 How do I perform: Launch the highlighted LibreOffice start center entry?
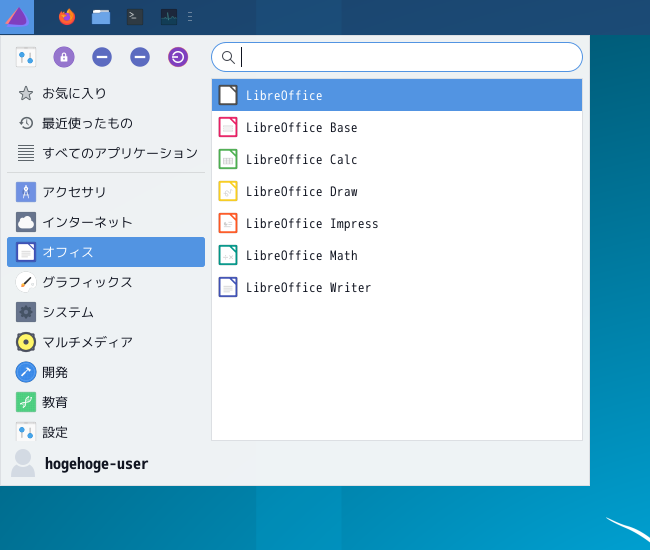point(397,95)
